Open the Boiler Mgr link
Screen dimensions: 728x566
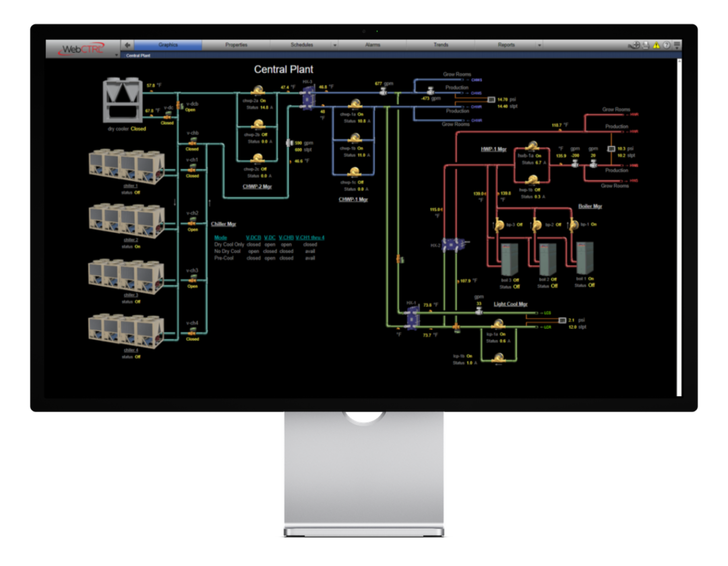pos(590,206)
